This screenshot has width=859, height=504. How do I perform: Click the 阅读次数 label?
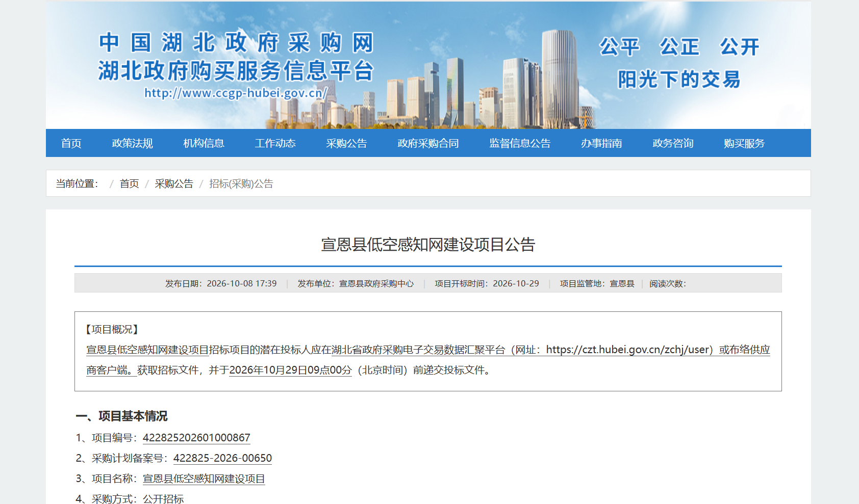click(668, 283)
